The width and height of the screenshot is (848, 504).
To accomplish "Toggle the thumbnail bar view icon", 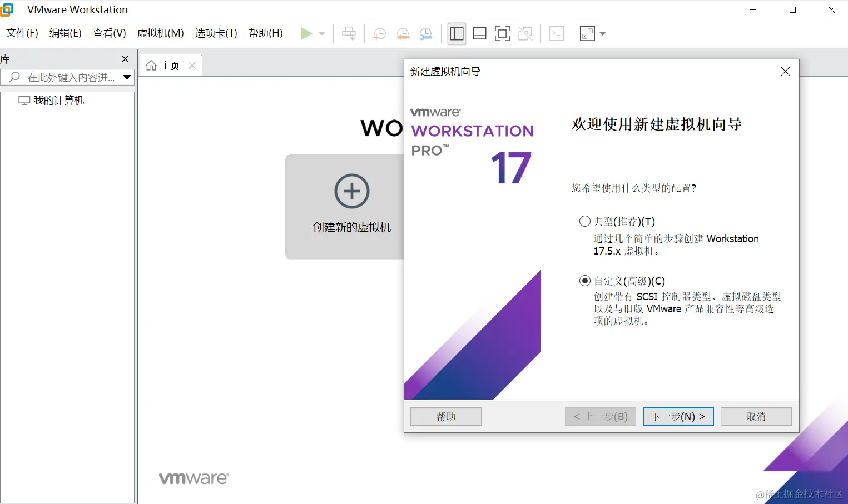I will point(479,33).
